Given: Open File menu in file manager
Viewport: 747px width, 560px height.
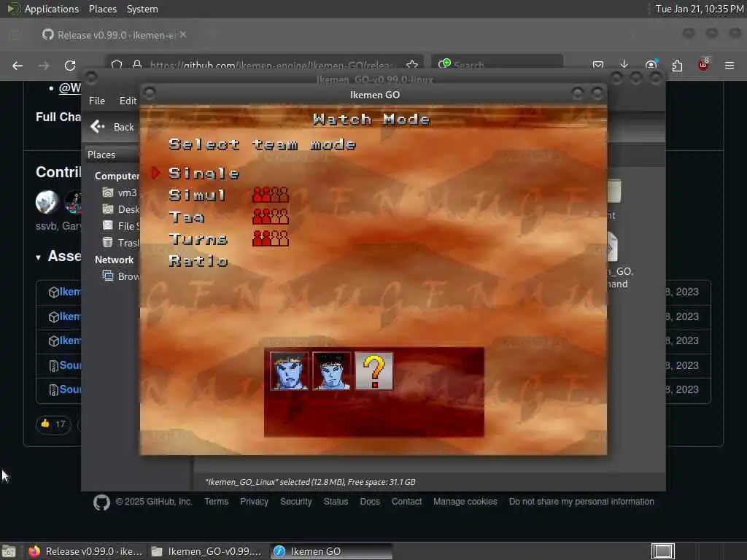Looking at the screenshot, I should coord(97,101).
